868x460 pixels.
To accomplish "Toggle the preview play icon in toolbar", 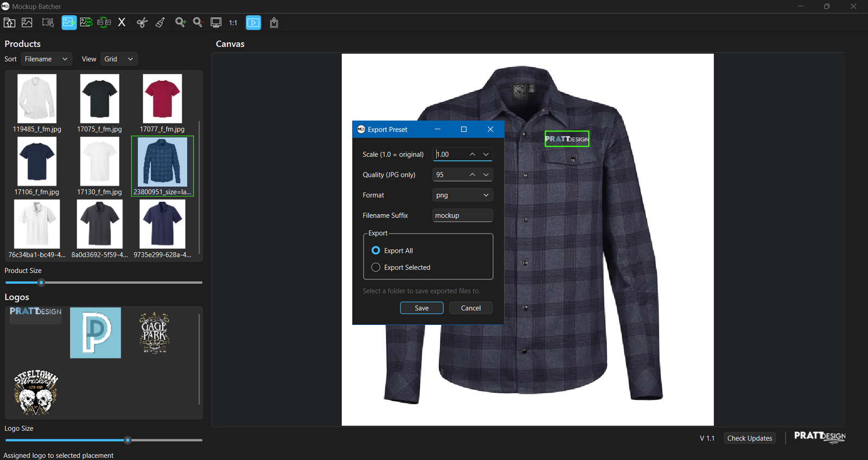I will [x=253, y=22].
